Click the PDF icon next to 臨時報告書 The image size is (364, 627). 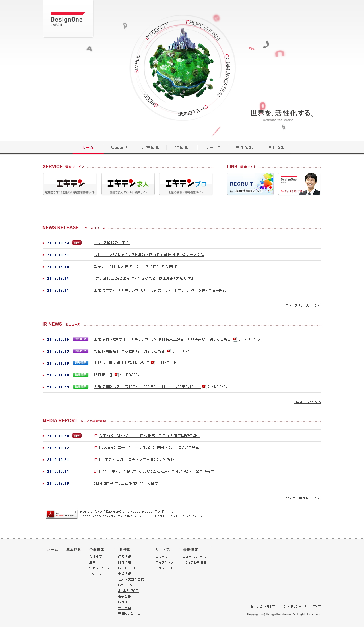[x=116, y=375]
